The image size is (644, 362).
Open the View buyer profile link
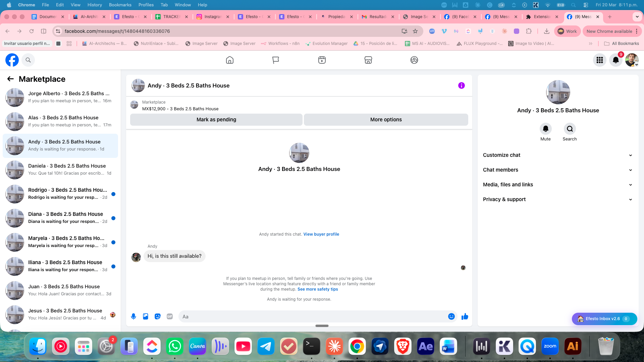321,234
